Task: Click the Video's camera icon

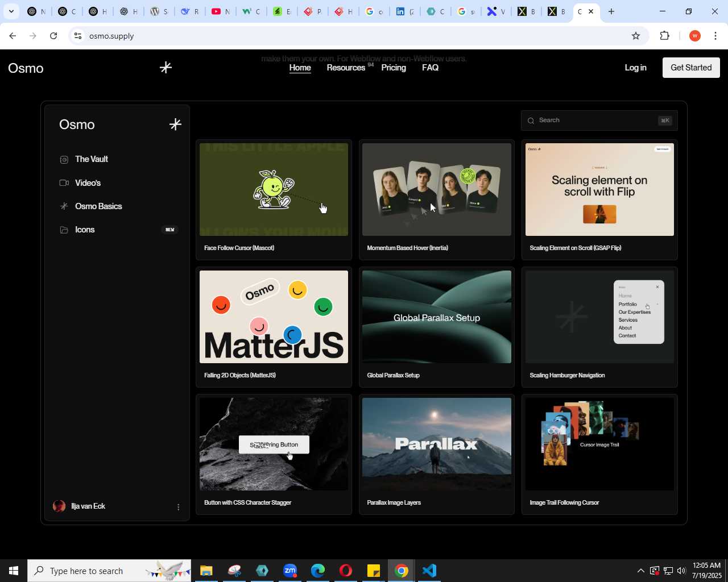Action: 64,183
